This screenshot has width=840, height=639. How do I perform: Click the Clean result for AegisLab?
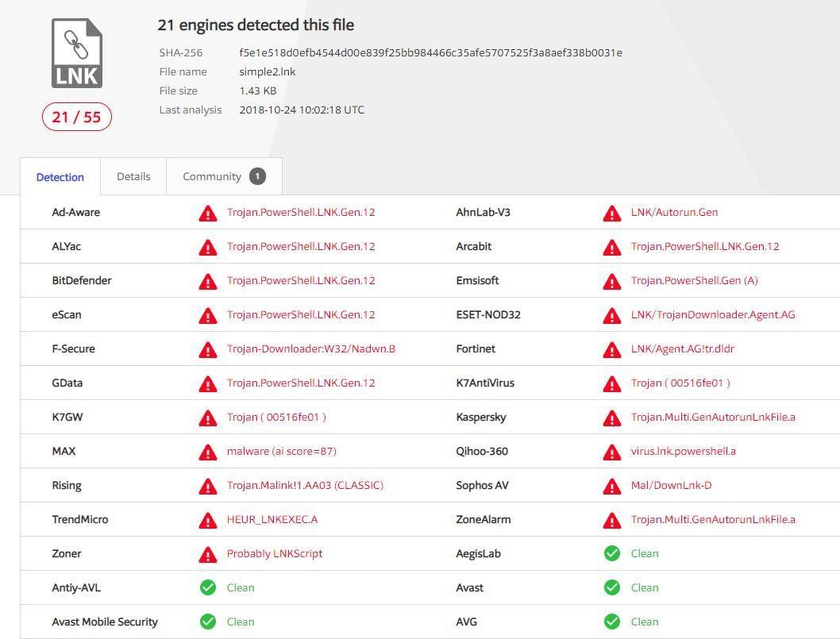pos(645,553)
